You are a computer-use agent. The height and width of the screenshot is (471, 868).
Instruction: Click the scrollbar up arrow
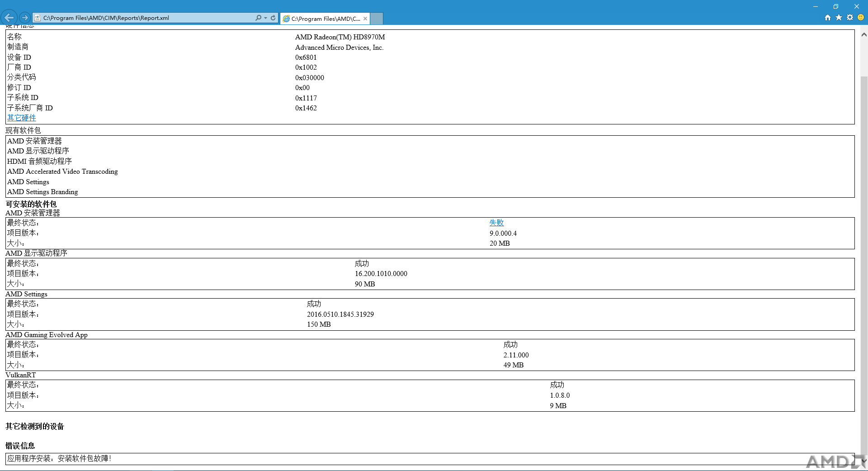pos(864,34)
